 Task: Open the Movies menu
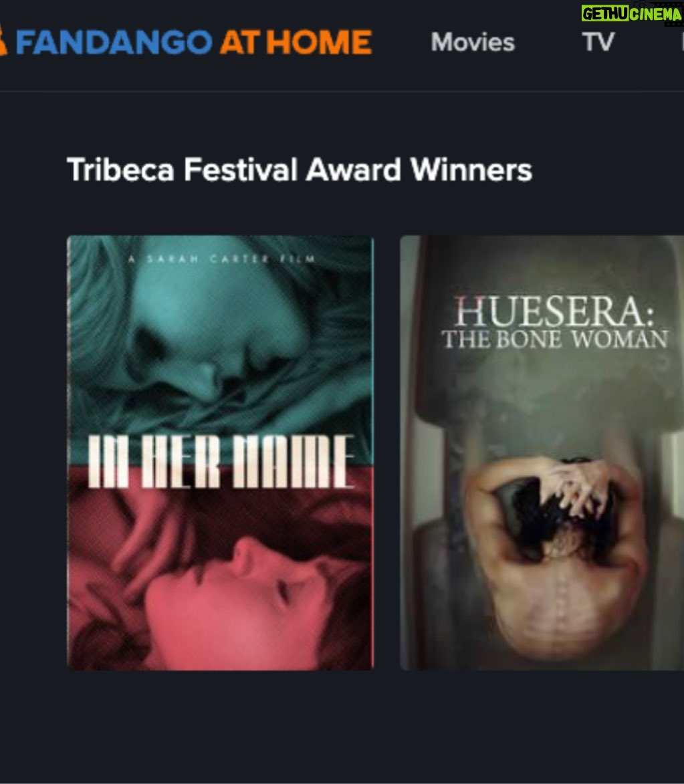(x=472, y=42)
